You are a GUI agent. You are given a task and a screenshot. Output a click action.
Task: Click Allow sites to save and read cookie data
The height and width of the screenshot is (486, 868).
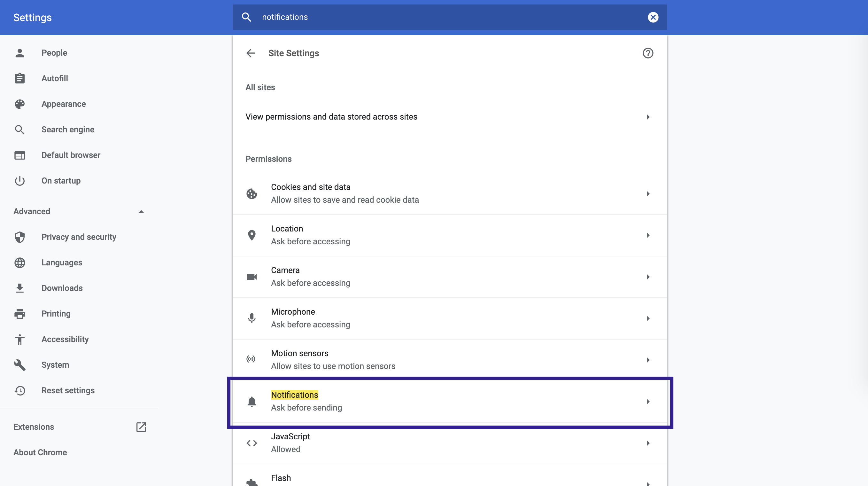[345, 200]
